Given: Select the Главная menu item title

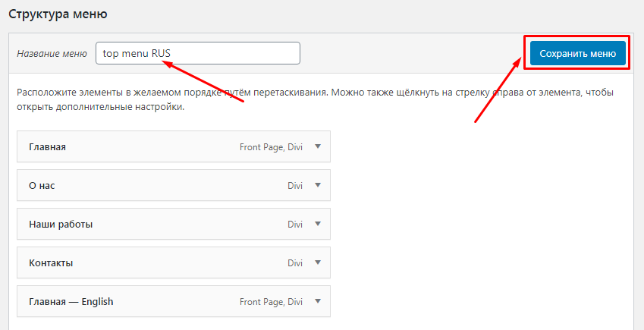Looking at the screenshot, I should pyautogui.click(x=47, y=147).
